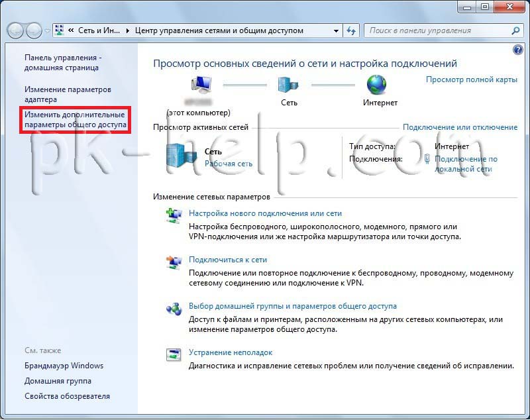Click the 'Подключиться к сети' icon

click(x=174, y=262)
